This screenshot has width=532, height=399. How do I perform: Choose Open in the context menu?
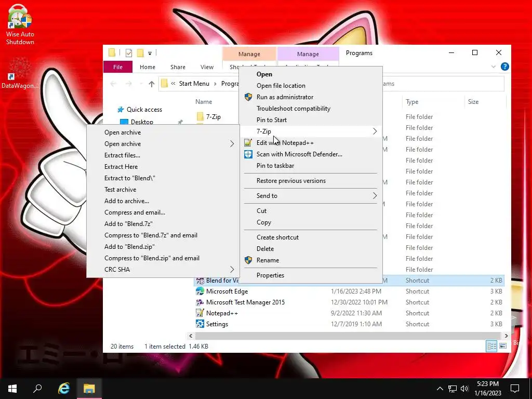311,74
